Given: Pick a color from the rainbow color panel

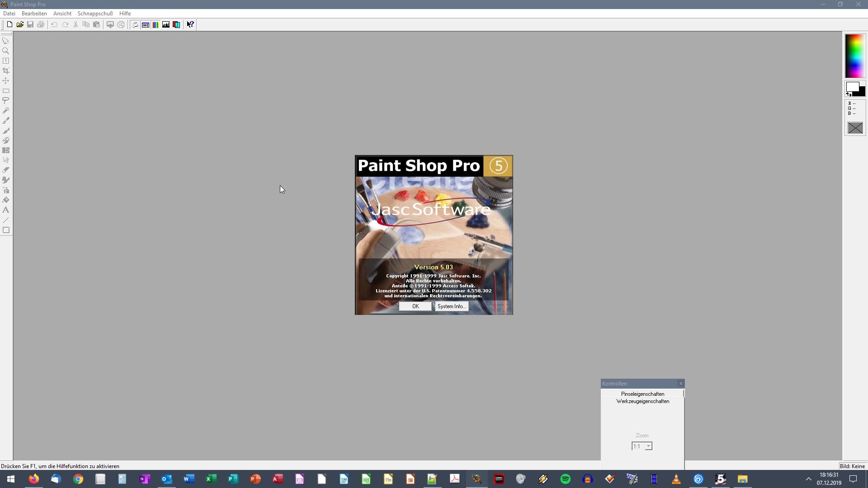Looking at the screenshot, I should point(855,56).
